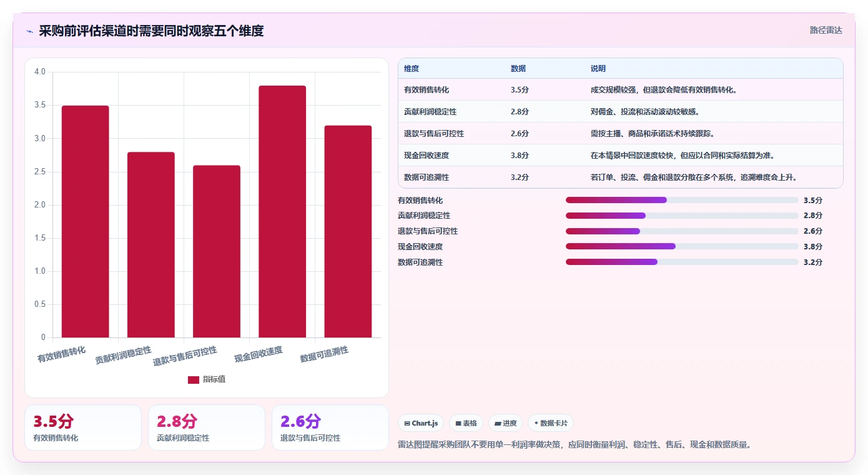The image size is (868, 475).
Task: Click the 退款与售后可控性 table row cell
Action: click(x=434, y=134)
